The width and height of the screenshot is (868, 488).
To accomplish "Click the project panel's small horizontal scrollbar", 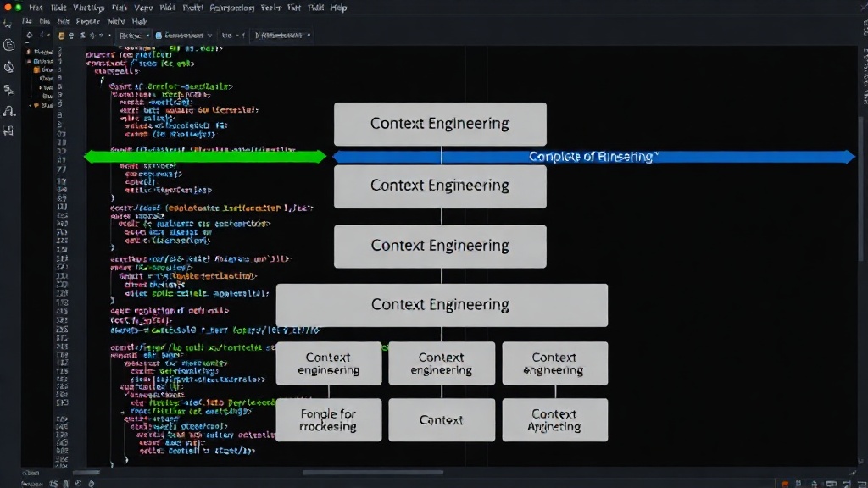I will 86,473.
